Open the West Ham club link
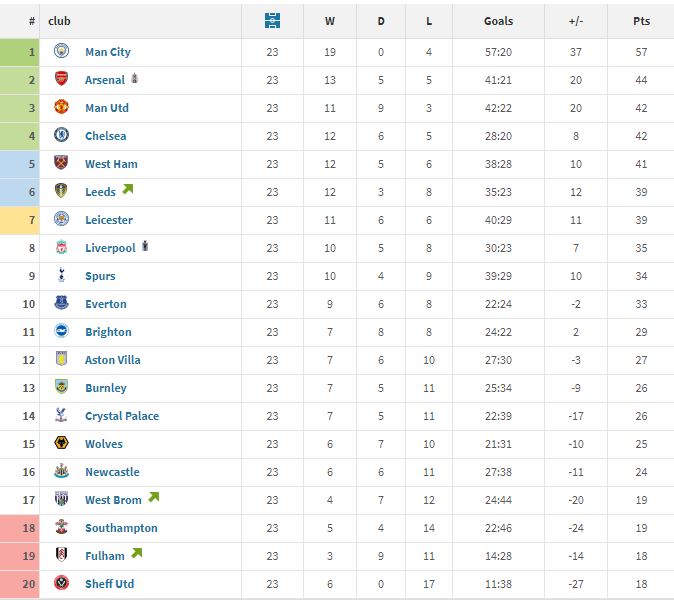Screen dimensions: 674x600 (111, 164)
